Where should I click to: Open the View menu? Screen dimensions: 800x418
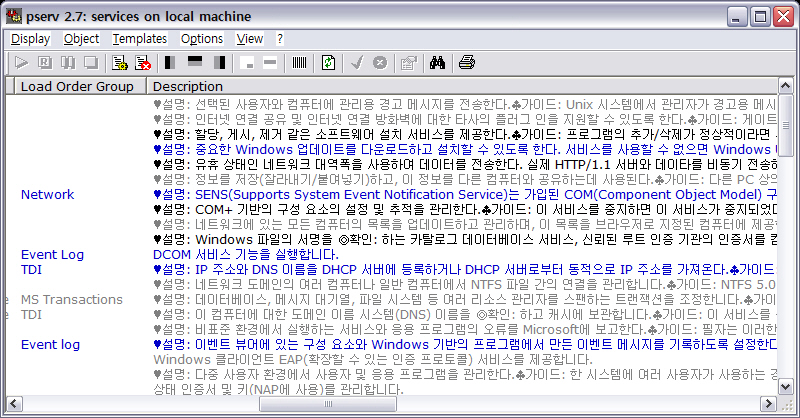(249, 39)
